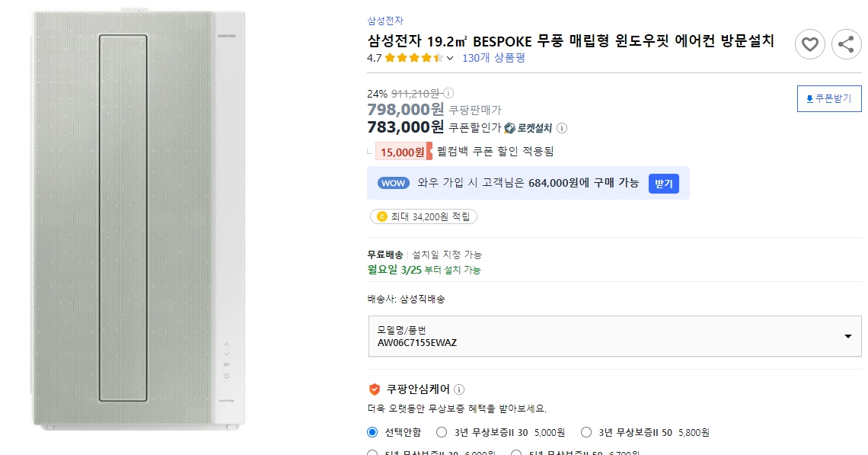The image size is (868, 455).
Task: Click the 로켓설치 rocket icon
Action: pyautogui.click(x=509, y=127)
